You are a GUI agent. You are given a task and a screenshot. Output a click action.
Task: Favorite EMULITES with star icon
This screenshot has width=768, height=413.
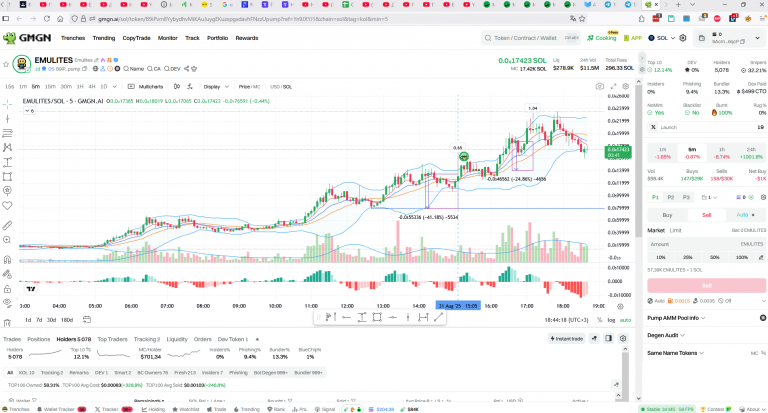[6, 64]
